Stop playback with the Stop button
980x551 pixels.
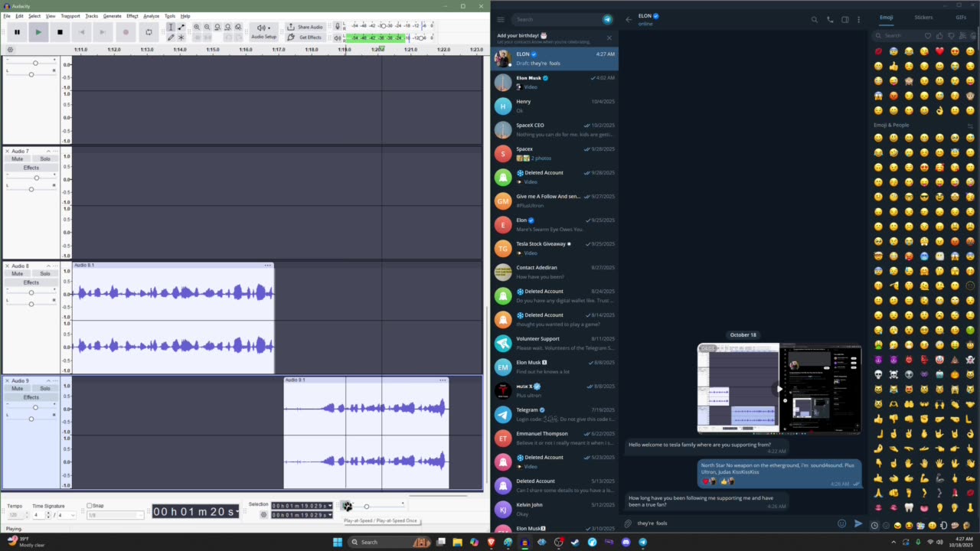[x=60, y=32]
